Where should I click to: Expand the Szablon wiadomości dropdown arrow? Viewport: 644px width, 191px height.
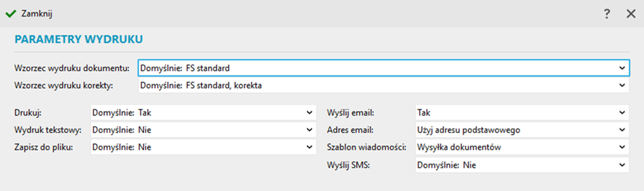[622, 147]
